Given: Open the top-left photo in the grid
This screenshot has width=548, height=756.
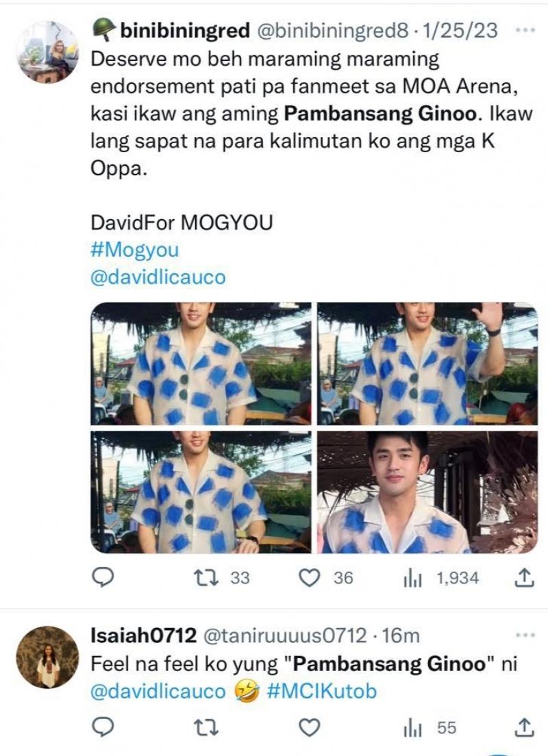Looking at the screenshot, I should pos(201,364).
